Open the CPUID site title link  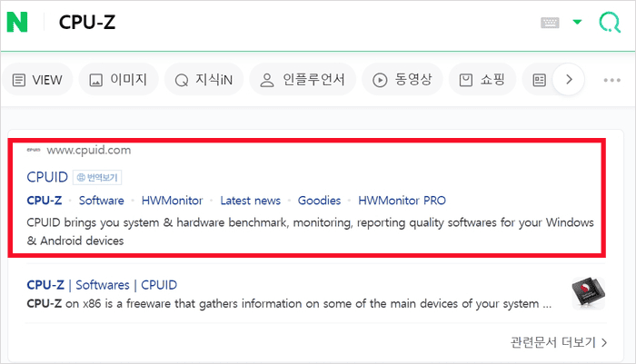coord(47,177)
